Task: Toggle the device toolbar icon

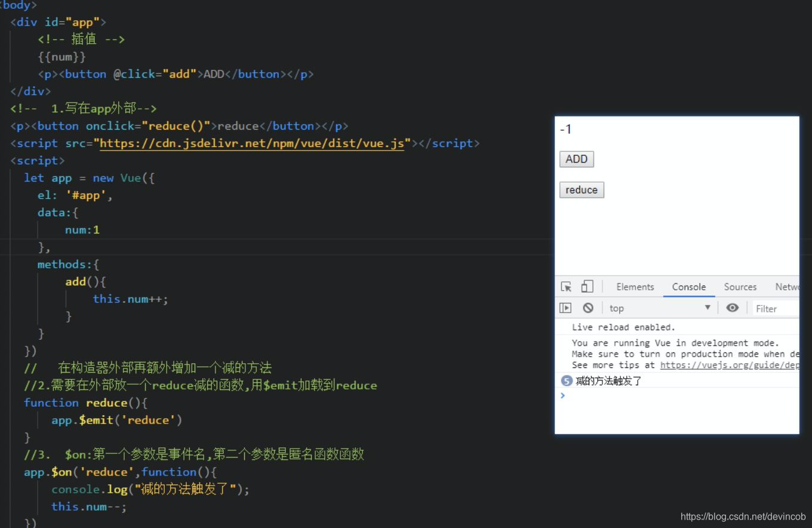Action: pos(588,287)
